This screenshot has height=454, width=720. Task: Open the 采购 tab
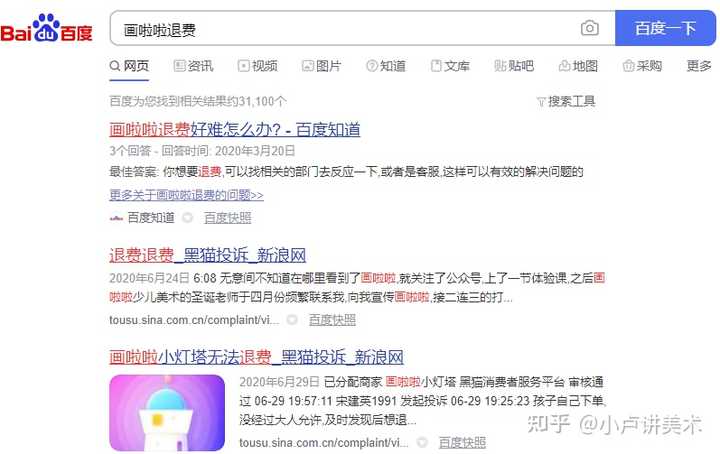pos(642,66)
